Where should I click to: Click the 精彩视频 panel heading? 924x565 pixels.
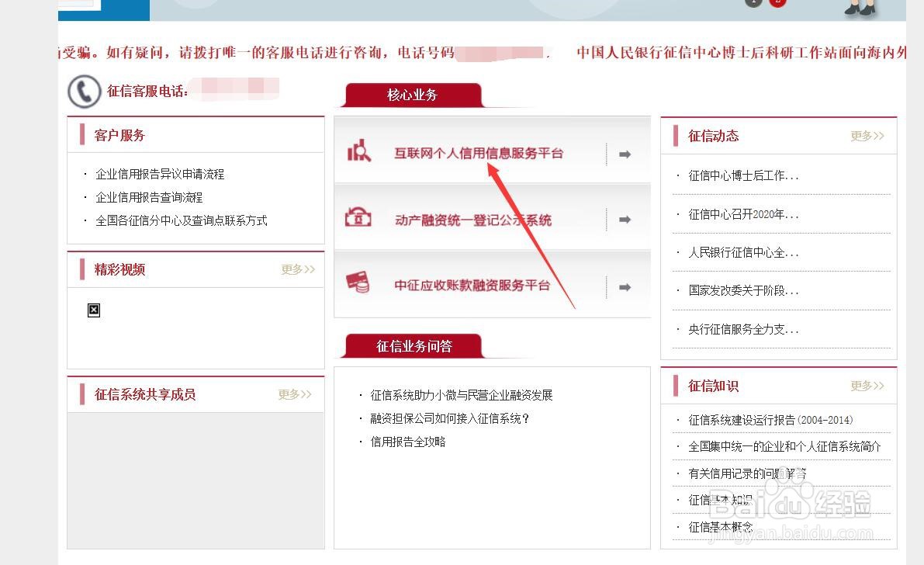[119, 270]
